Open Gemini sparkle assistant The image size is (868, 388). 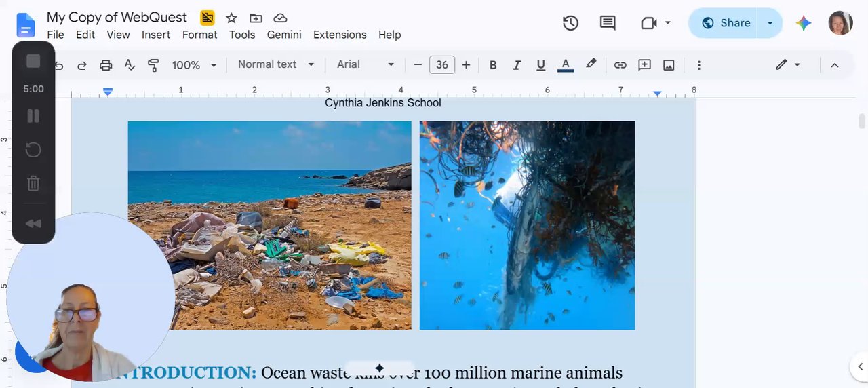pos(804,23)
